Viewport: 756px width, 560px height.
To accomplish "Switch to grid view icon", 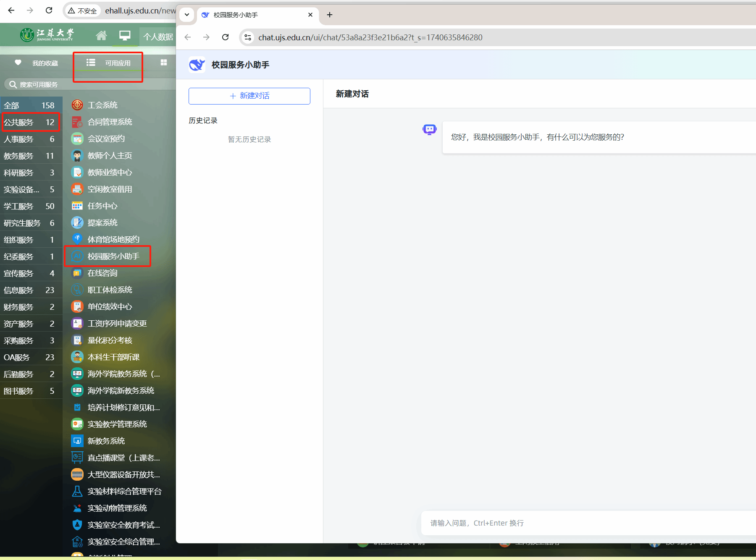I will [164, 63].
